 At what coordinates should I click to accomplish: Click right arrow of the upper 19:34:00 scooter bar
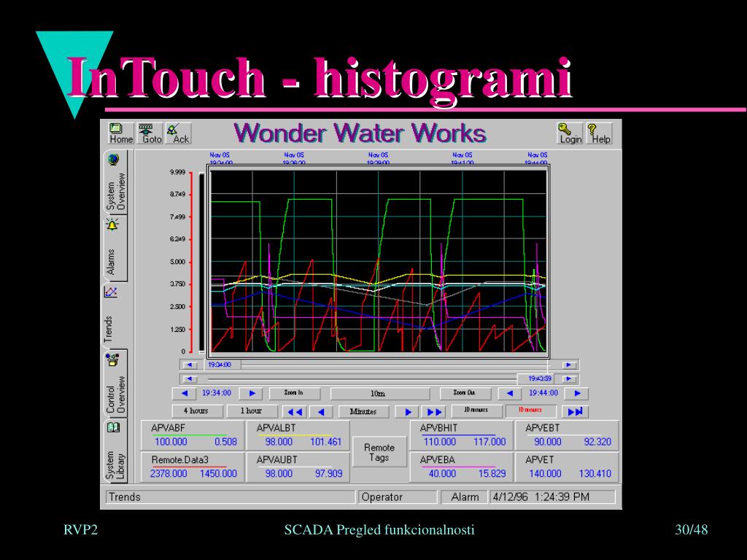point(568,365)
